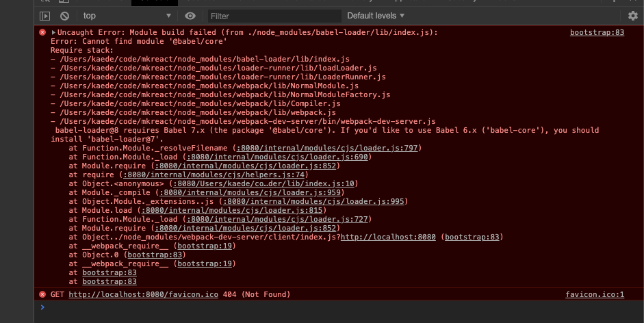
Task: Open the lib/index.js:10 stack link
Action: [x=263, y=183]
